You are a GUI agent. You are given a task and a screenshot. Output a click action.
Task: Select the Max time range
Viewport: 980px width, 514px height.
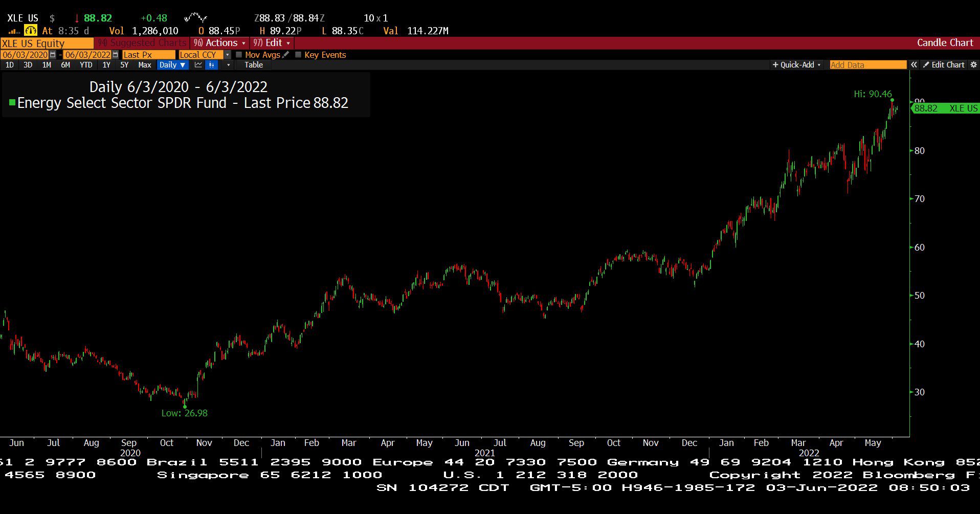click(145, 65)
